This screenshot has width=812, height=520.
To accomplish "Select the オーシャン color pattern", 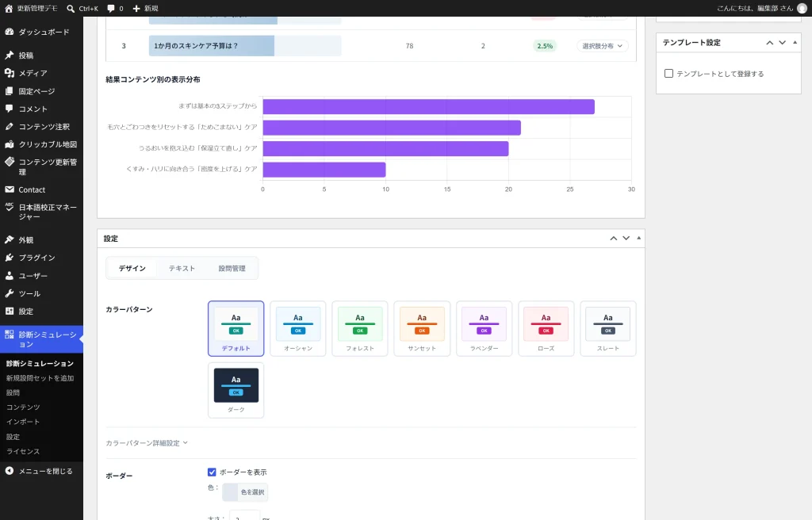I will point(298,328).
